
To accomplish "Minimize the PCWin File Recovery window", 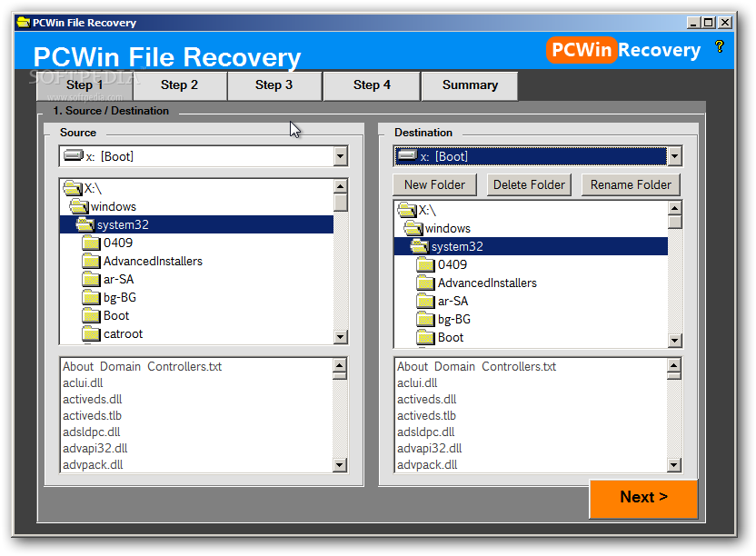I will tap(693, 22).
